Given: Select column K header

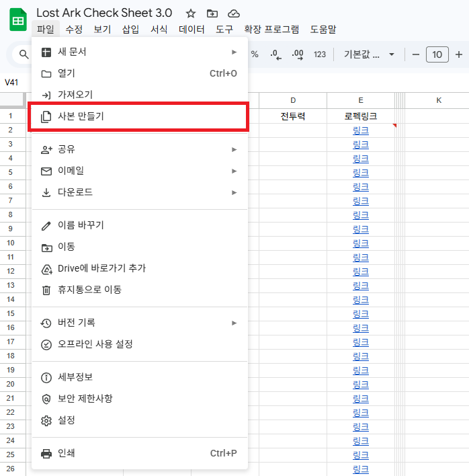Looking at the screenshot, I should click(x=439, y=100).
